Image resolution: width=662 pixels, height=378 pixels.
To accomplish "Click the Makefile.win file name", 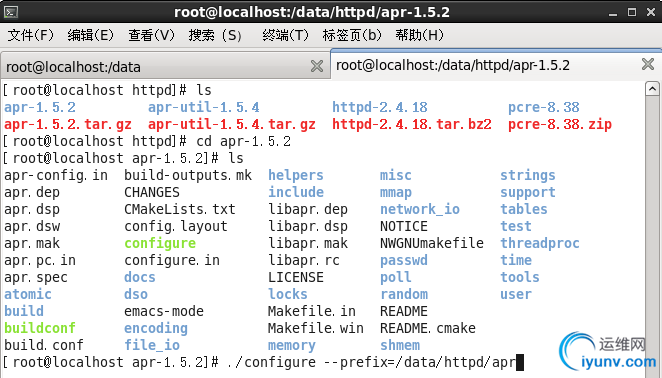I will pos(316,328).
